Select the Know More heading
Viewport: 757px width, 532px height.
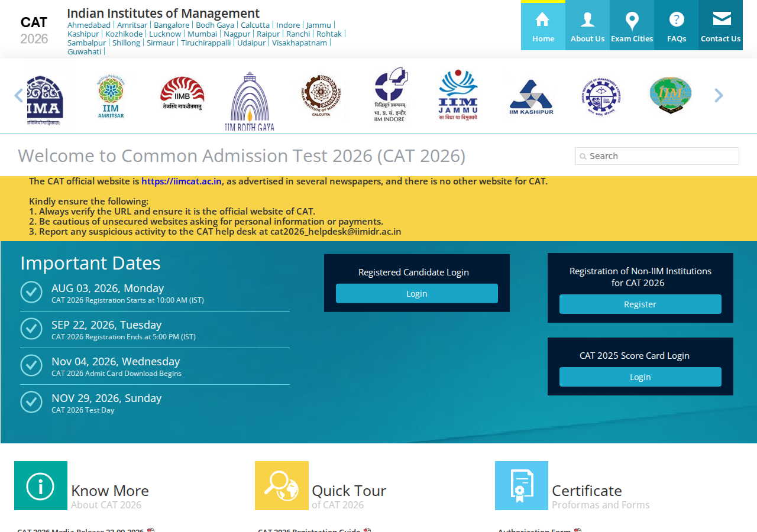coord(110,491)
